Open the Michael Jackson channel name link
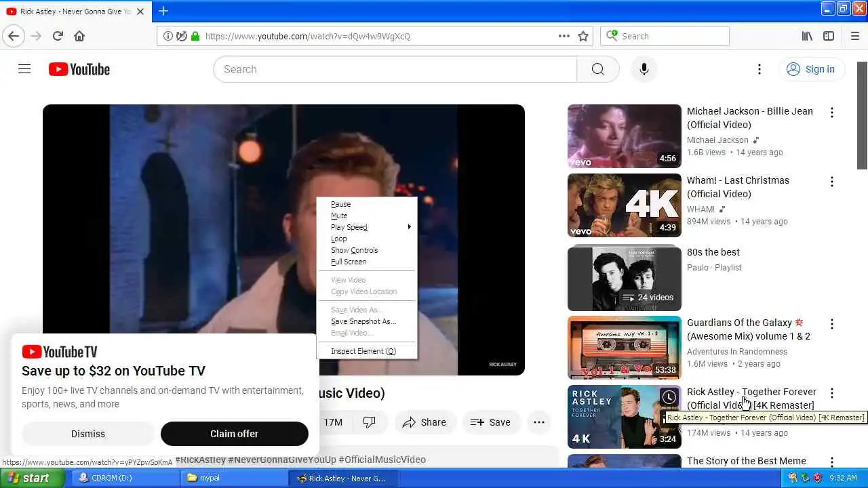 pyautogui.click(x=717, y=140)
